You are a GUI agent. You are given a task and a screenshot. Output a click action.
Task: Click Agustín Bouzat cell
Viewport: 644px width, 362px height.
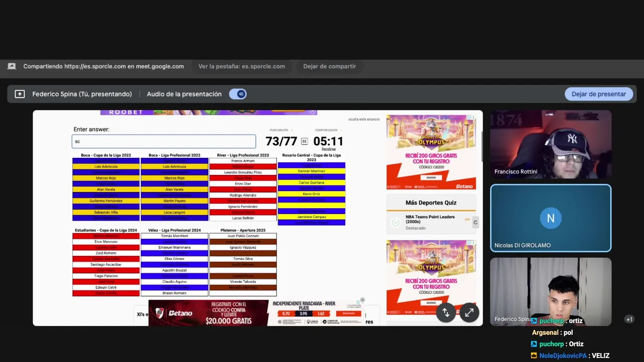pyautogui.click(x=175, y=270)
